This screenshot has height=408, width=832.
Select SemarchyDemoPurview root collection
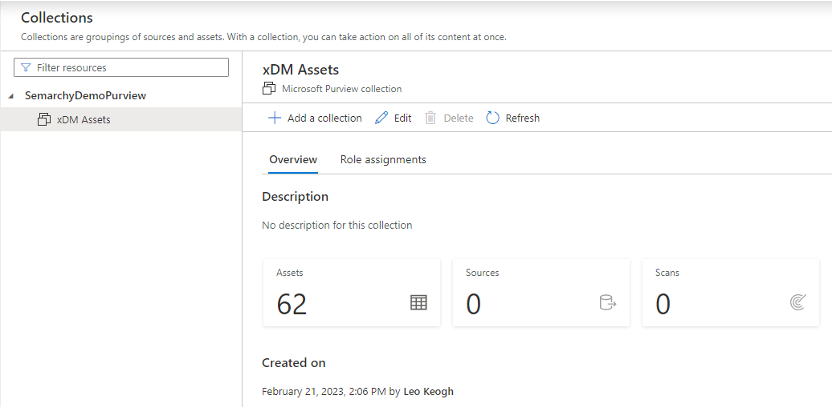[x=85, y=96]
